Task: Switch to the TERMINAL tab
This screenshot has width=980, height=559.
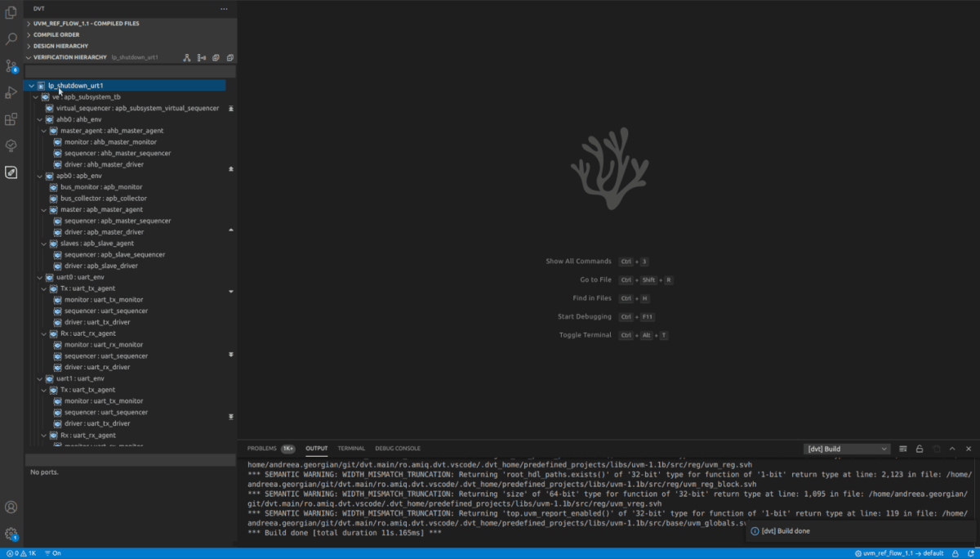Action: coord(351,448)
